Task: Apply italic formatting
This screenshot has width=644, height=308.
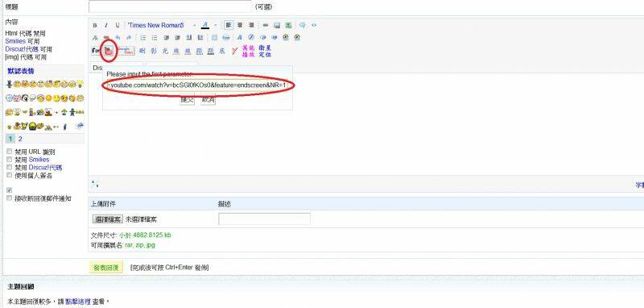Action: [x=106, y=26]
